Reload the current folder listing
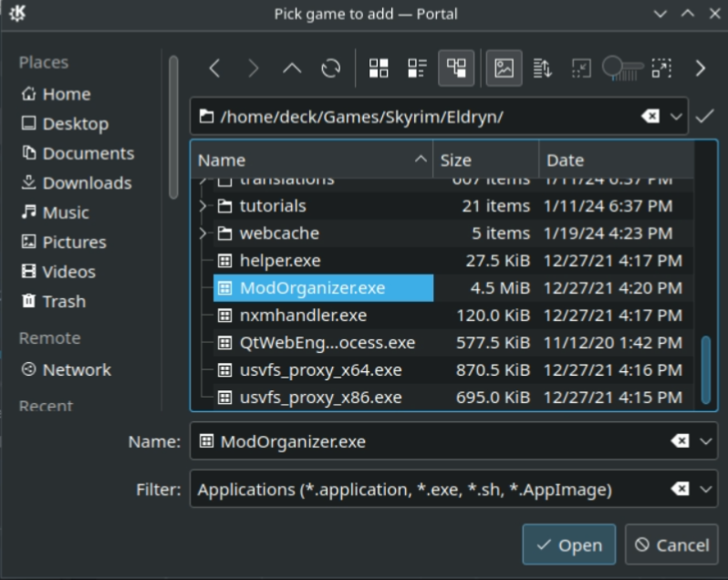The width and height of the screenshot is (728, 580). coord(330,68)
